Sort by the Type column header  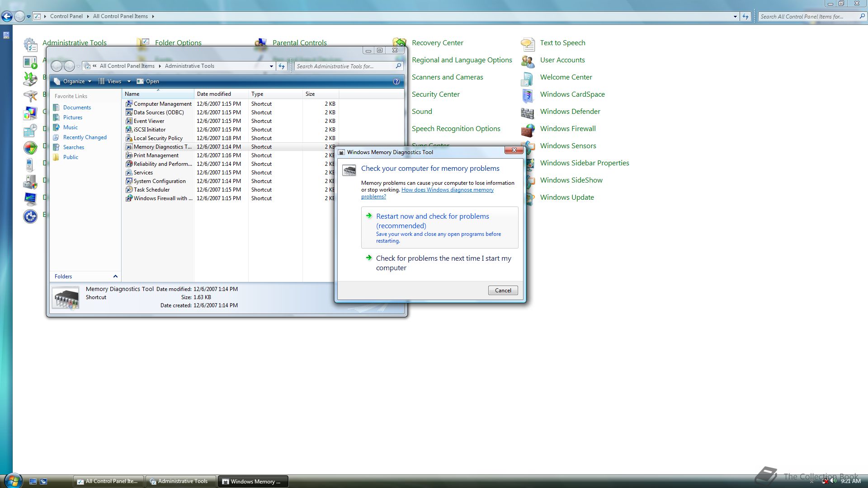275,94
